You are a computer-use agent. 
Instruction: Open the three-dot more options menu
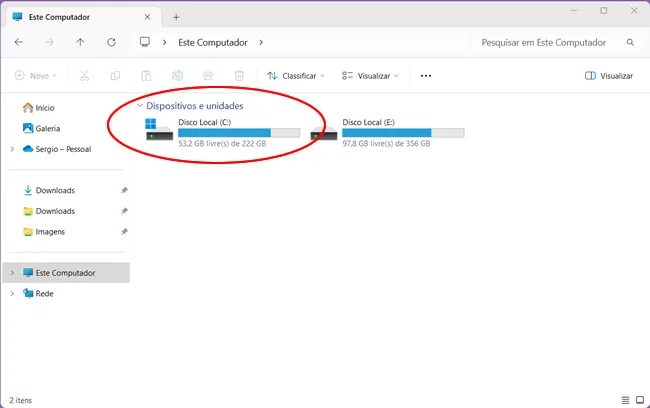click(x=426, y=75)
